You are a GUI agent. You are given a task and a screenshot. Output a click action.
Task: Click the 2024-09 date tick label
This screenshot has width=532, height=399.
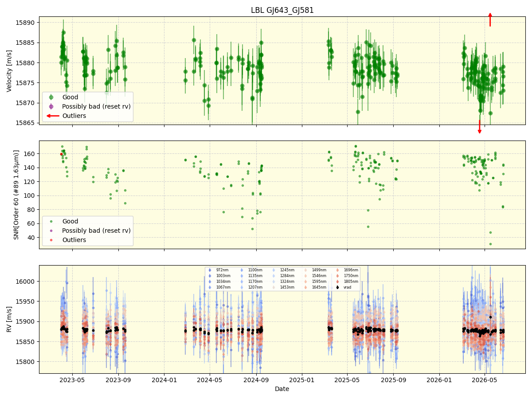256,380
